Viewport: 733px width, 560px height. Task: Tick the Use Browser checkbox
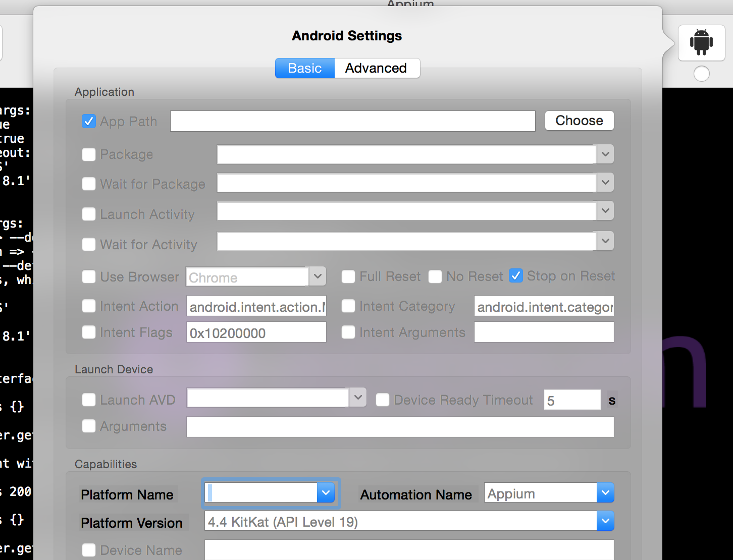[89, 276]
